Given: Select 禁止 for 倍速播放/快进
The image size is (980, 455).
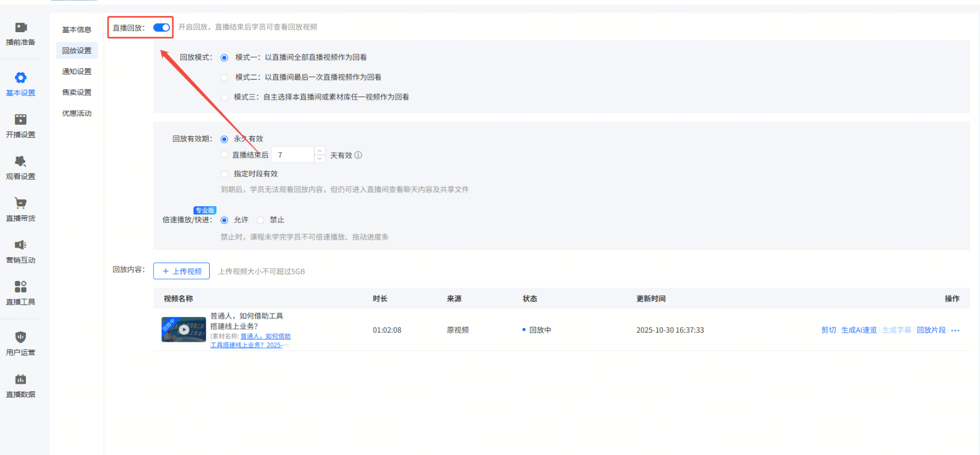Looking at the screenshot, I should point(260,220).
